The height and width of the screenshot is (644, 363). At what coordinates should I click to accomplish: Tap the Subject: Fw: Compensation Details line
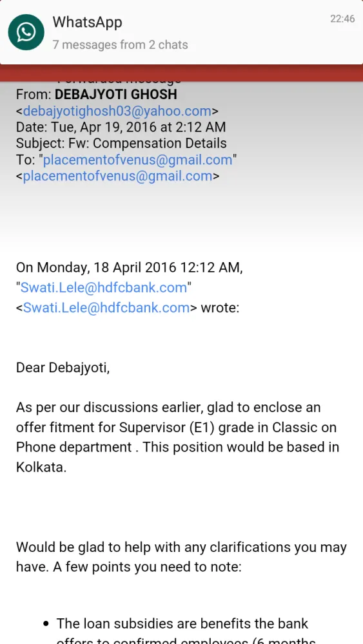[x=121, y=144]
